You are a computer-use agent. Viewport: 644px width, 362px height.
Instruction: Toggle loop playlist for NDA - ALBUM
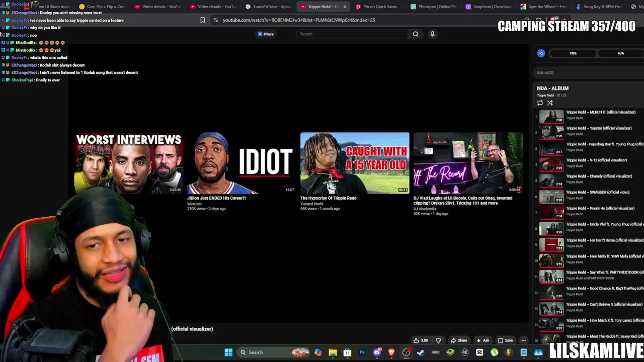point(540,103)
